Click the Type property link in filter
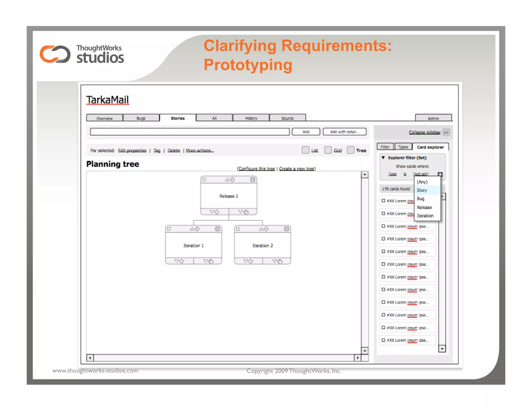This screenshot has height=411, width=532. (392, 174)
